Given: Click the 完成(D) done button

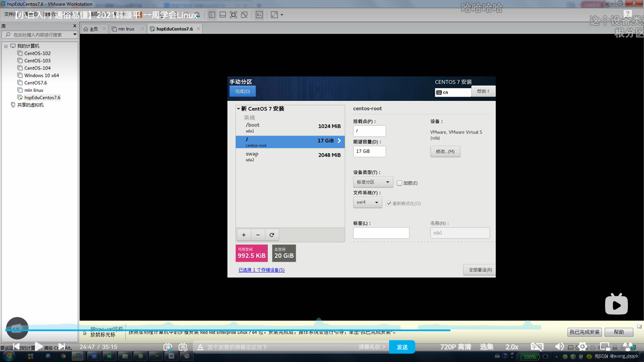Looking at the screenshot, I should pyautogui.click(x=243, y=91).
